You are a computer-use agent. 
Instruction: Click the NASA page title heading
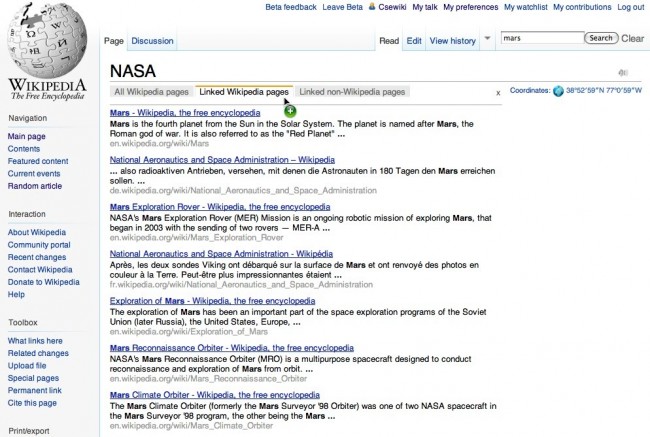(x=133, y=71)
